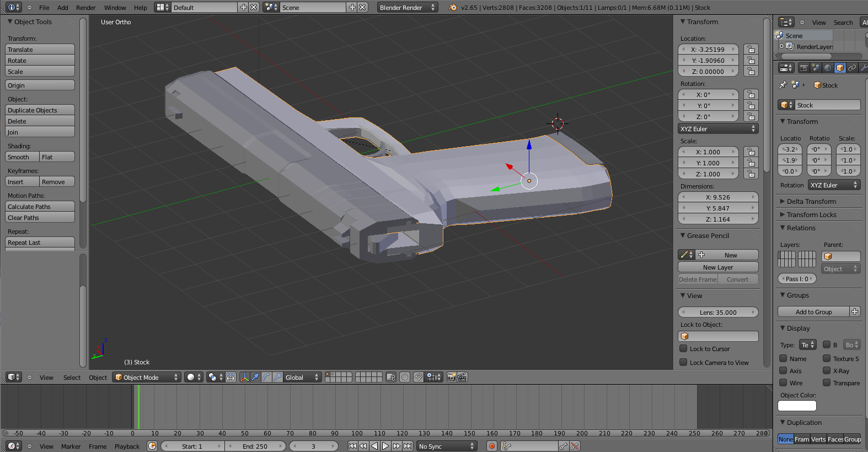Screen dimensions: 868x452
Task: Click the Duplicate Objects button
Action: click(40, 110)
